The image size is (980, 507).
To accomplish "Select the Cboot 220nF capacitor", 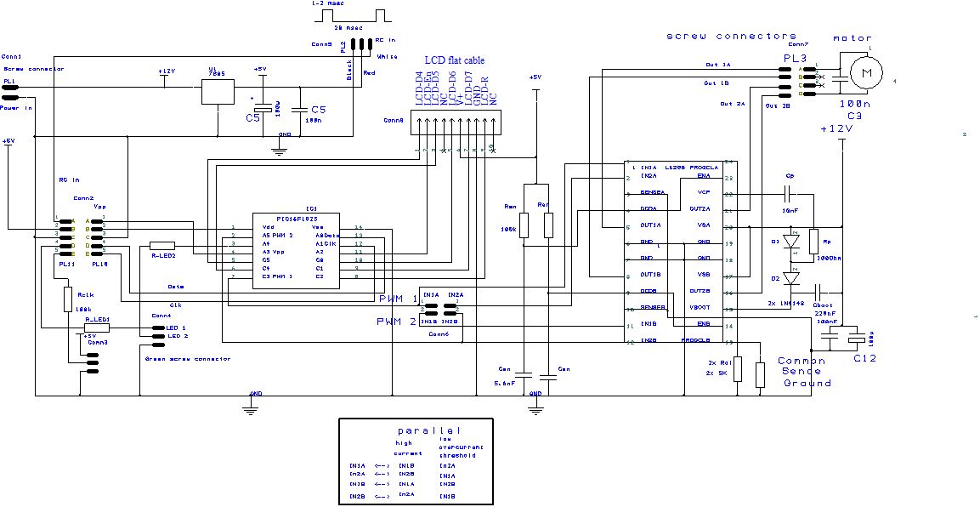I will pyautogui.click(x=820, y=291).
